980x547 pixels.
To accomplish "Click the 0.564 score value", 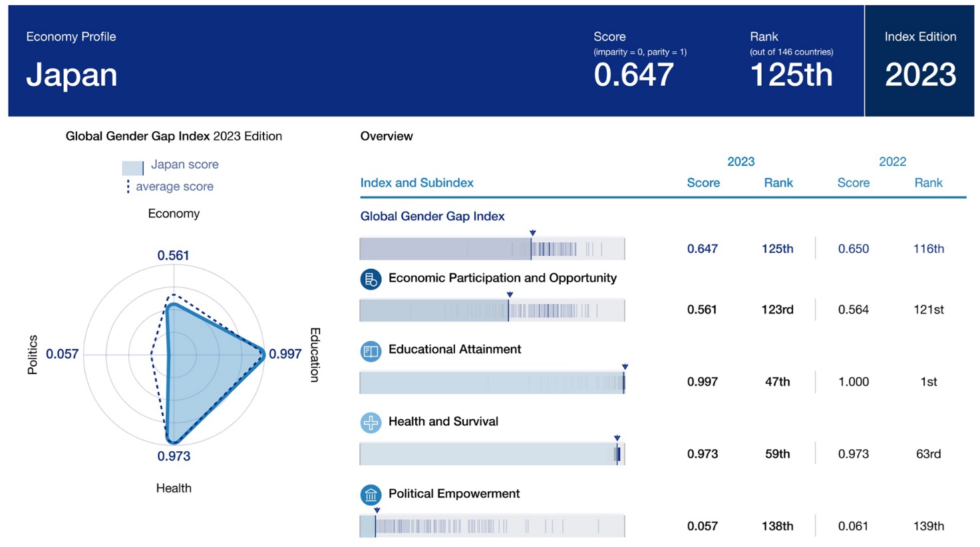I will click(853, 309).
